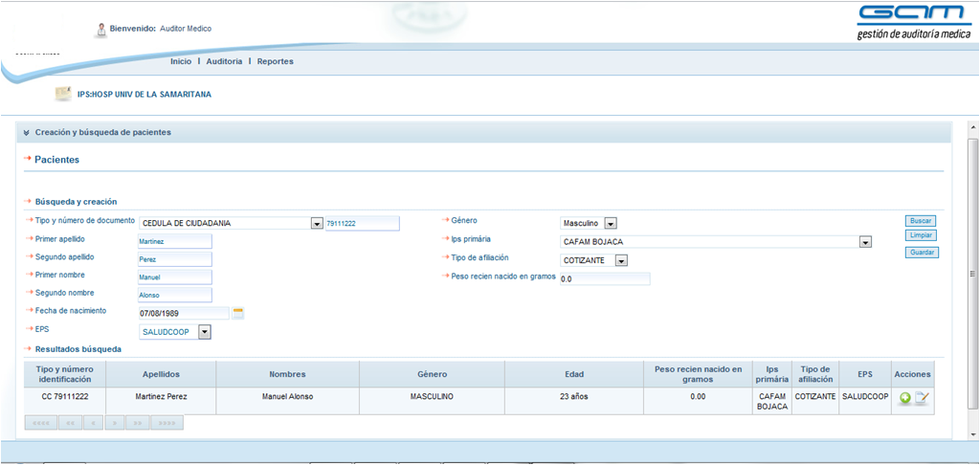Click the Auditor Medico user name
The height and width of the screenshot is (465, 980).
tap(186, 29)
